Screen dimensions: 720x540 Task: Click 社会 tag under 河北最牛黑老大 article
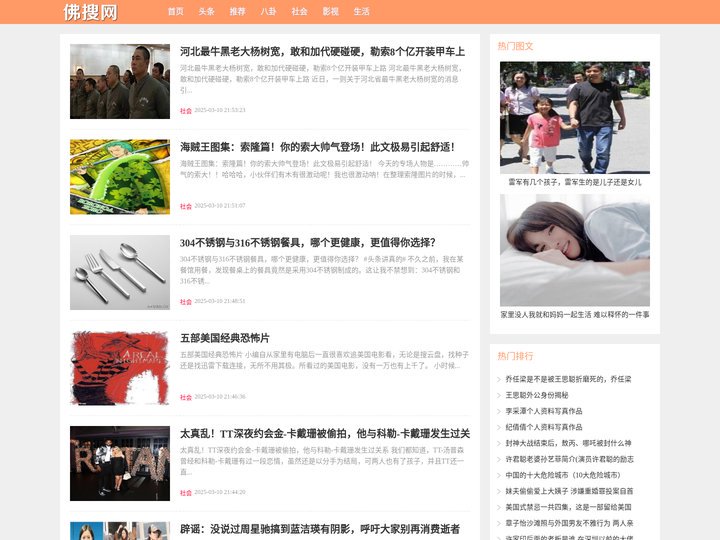[x=186, y=111]
